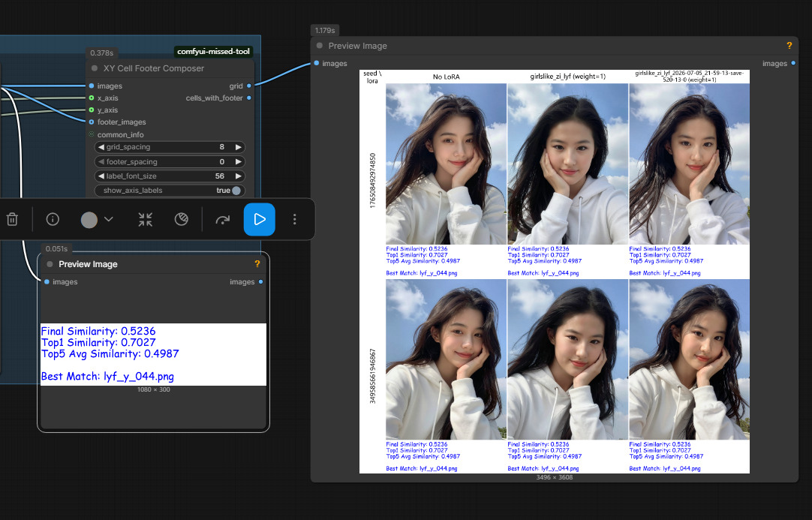The width and height of the screenshot is (812, 520).
Task: Expand the color chevron beside the gray circle
Action: (x=109, y=219)
